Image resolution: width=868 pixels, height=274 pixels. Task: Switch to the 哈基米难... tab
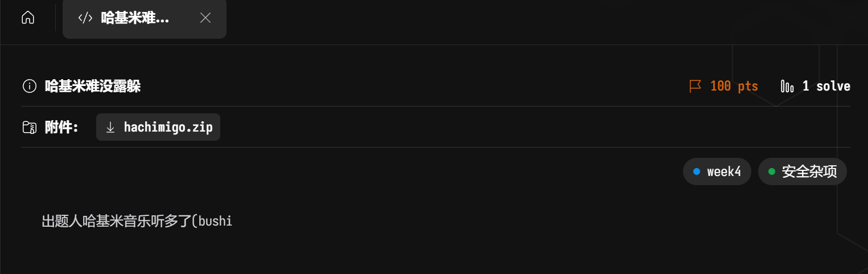[135, 18]
